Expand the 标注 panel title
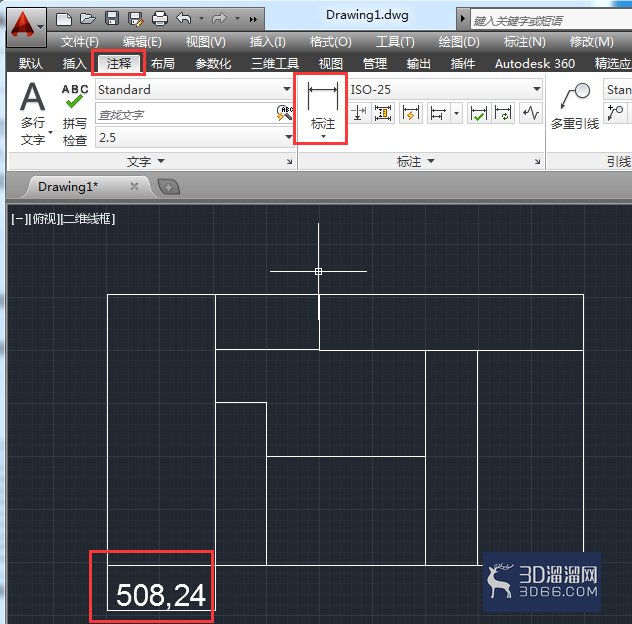 [416, 162]
